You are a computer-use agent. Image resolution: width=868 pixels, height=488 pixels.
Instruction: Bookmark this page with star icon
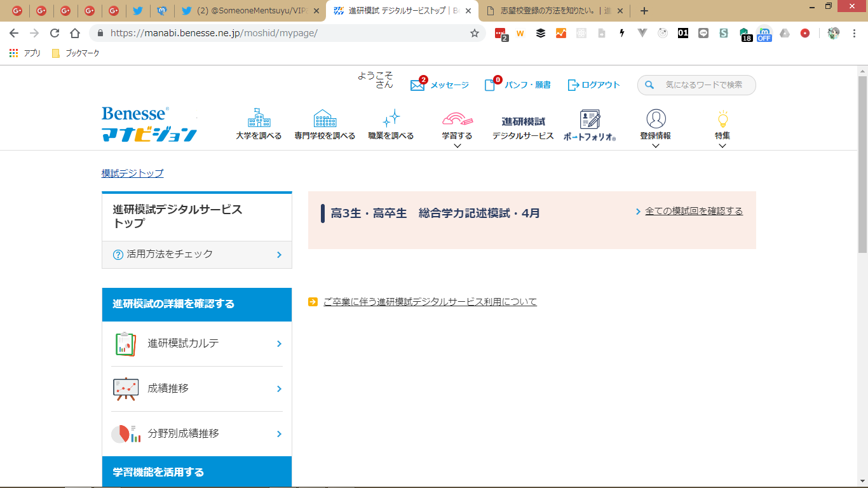475,33
